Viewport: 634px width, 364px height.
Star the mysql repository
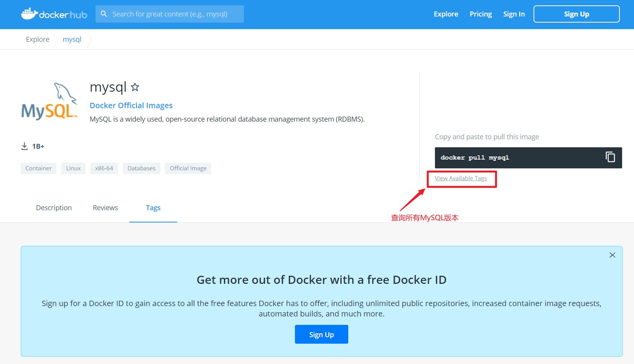coord(135,87)
